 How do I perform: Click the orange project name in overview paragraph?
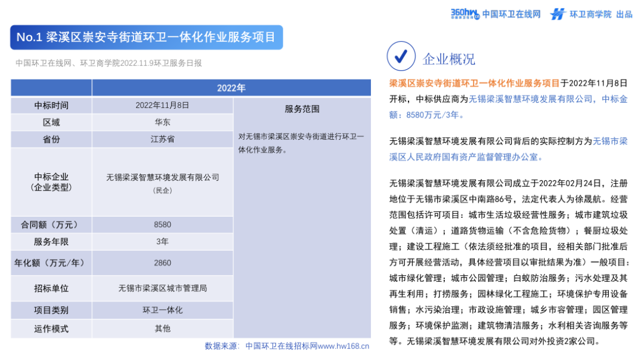tap(475, 84)
